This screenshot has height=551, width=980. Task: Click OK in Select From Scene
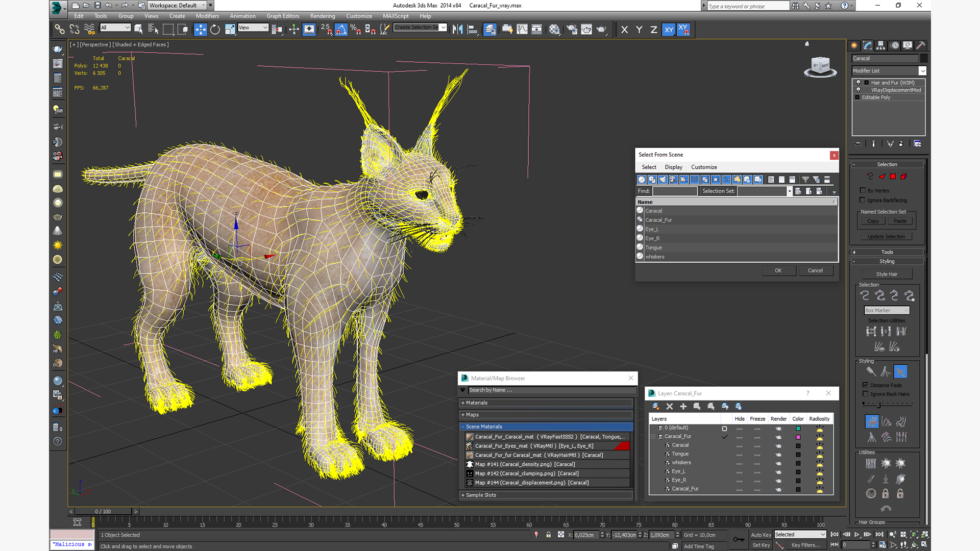point(778,270)
